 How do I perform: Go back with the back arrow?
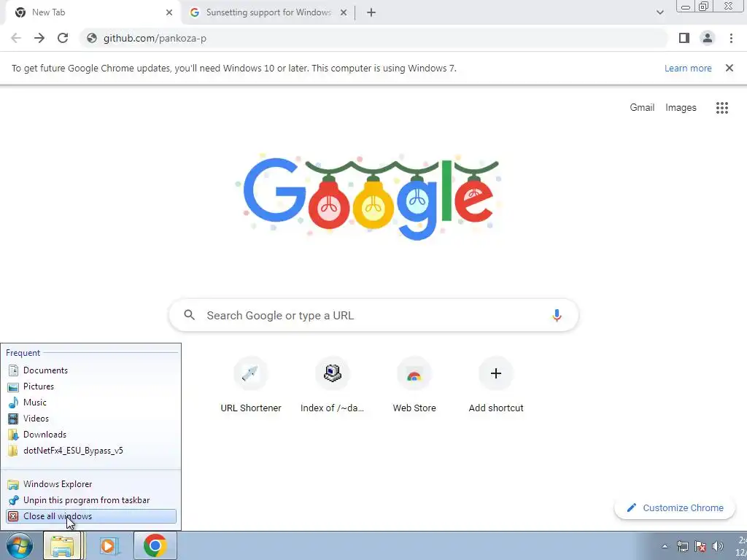[16, 38]
